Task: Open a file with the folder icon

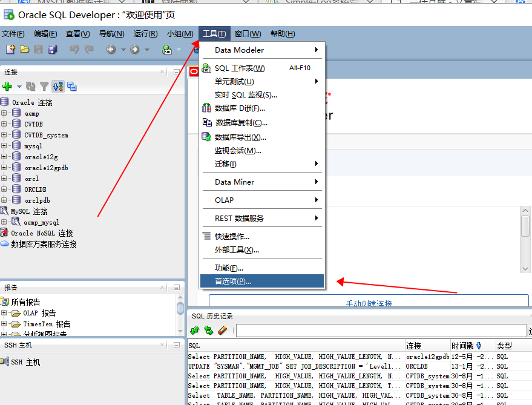Action: [24, 50]
